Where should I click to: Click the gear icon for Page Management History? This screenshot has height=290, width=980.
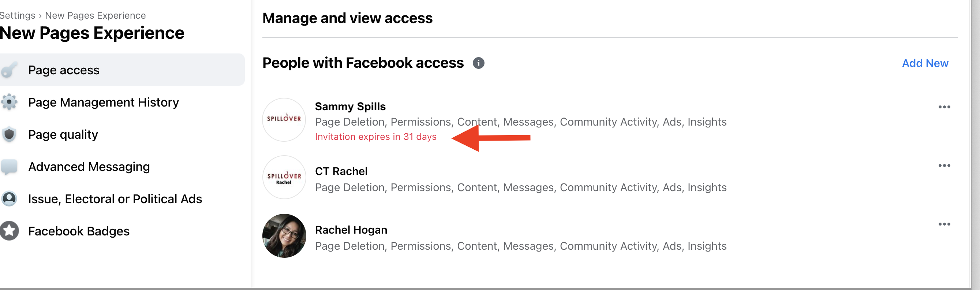[9, 102]
